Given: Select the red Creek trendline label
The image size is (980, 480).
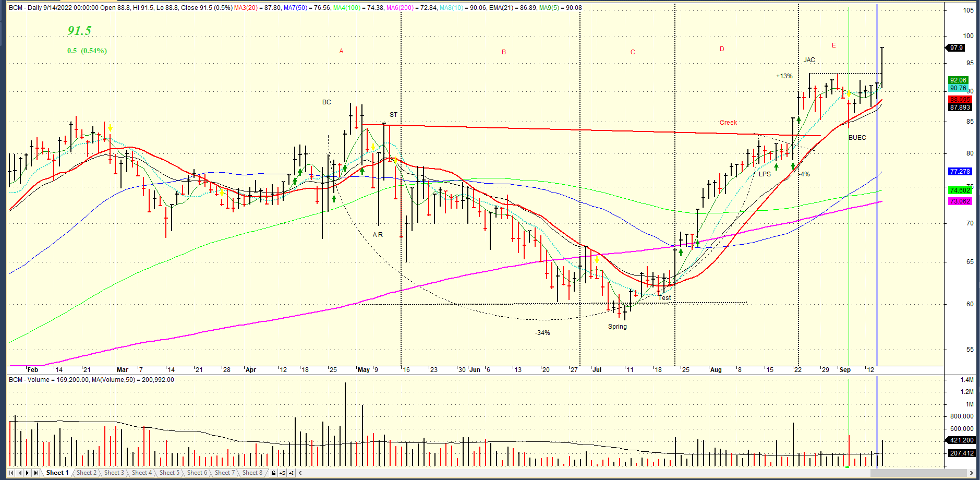Looking at the screenshot, I should [728, 123].
